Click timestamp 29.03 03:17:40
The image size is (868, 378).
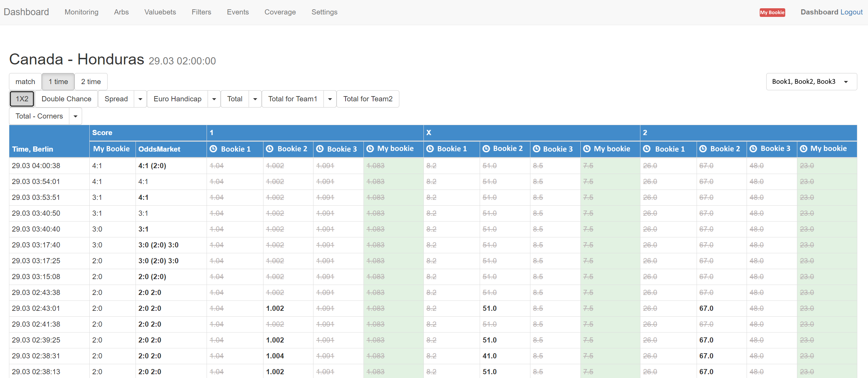[36, 245]
